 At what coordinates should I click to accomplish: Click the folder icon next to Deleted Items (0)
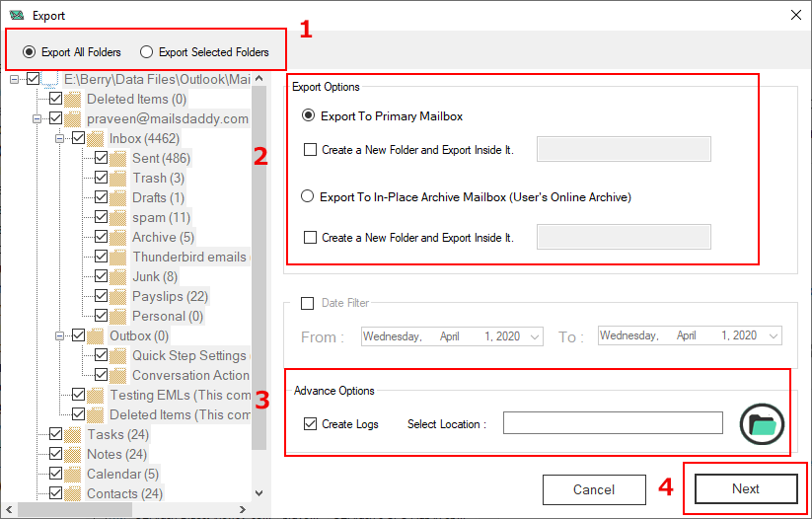tap(73, 99)
